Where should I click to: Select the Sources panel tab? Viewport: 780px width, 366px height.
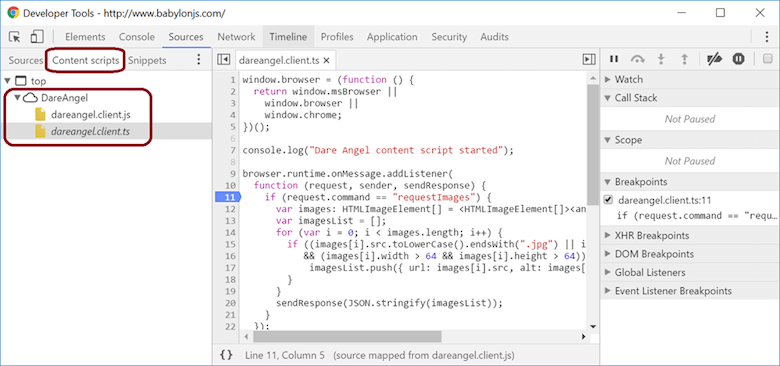(x=186, y=37)
